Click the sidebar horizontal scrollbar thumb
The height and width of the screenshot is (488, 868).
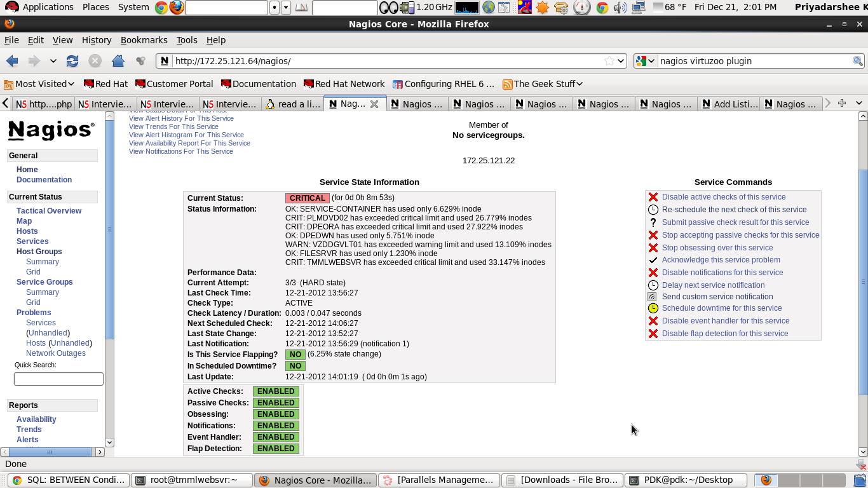[50, 452]
